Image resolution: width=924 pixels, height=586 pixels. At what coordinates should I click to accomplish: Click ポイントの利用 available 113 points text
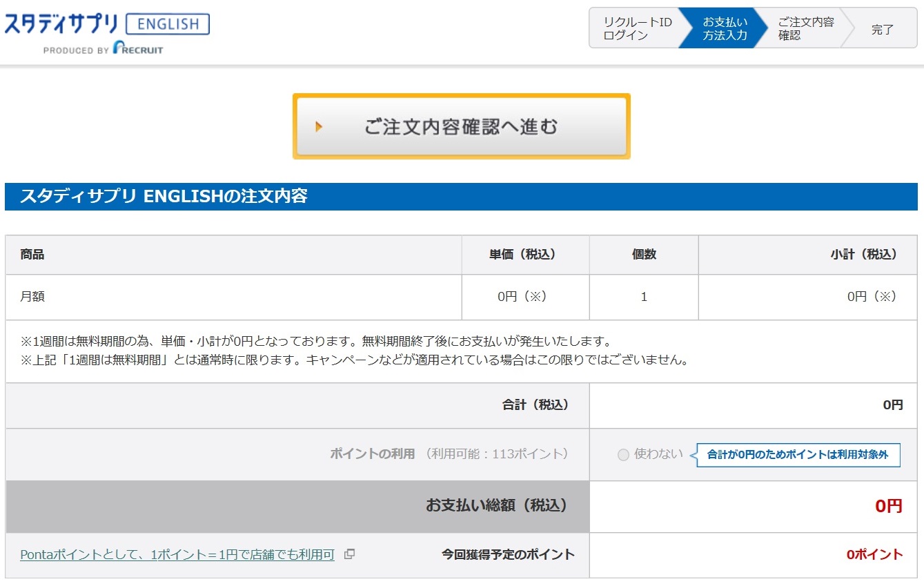pos(449,454)
